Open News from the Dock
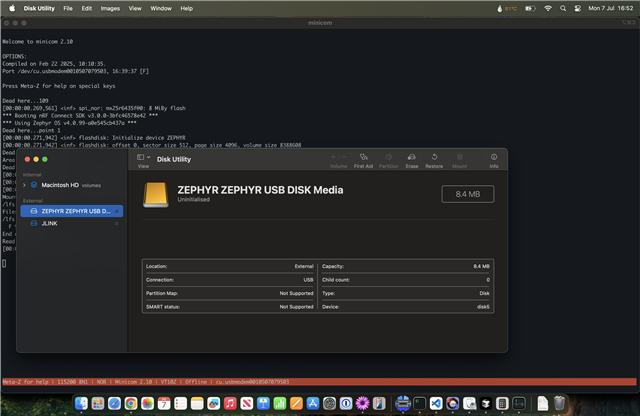This screenshot has width=640, height=416. coord(247,403)
